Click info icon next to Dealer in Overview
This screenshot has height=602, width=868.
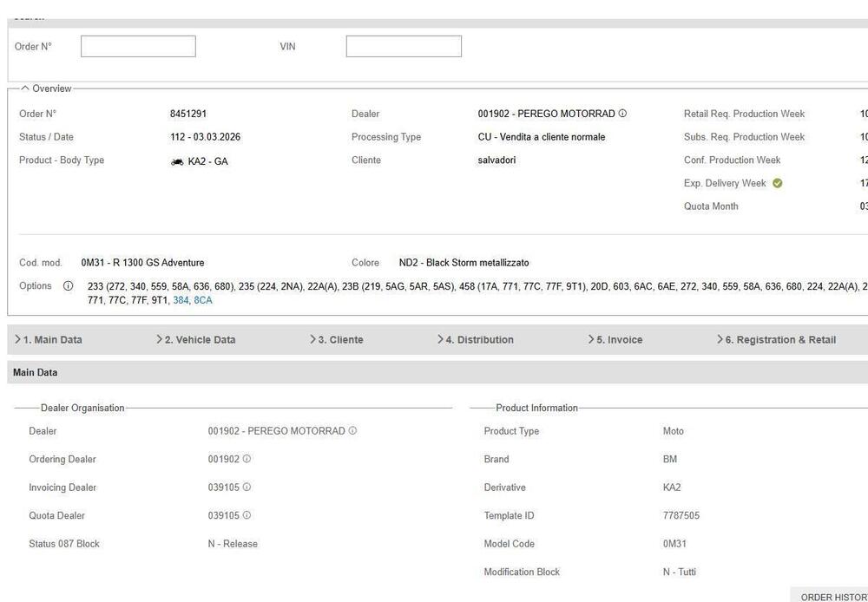tap(622, 114)
